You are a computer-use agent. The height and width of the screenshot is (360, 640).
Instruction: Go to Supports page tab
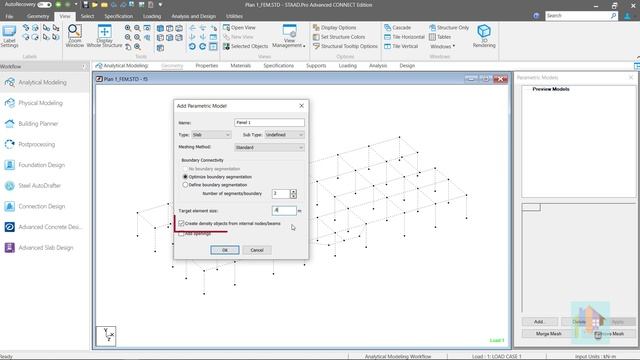[316, 66]
